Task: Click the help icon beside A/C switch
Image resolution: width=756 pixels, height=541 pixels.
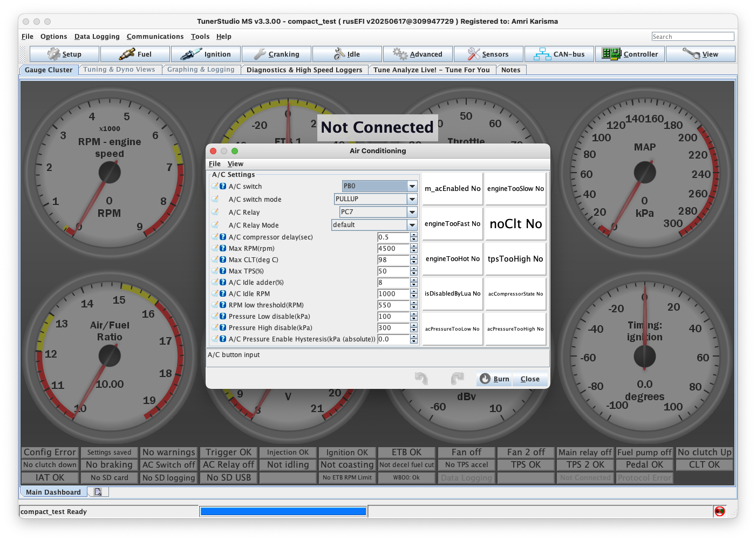Action: click(x=223, y=186)
